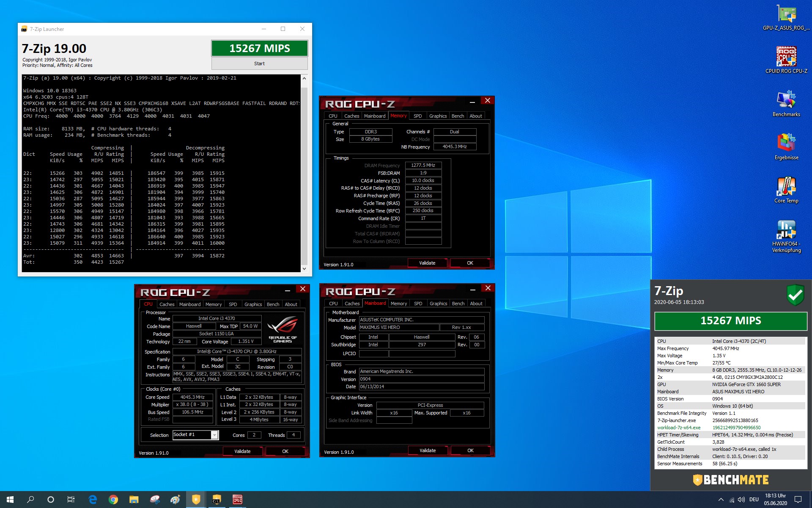Open About tab in CPU tab window

(291, 304)
